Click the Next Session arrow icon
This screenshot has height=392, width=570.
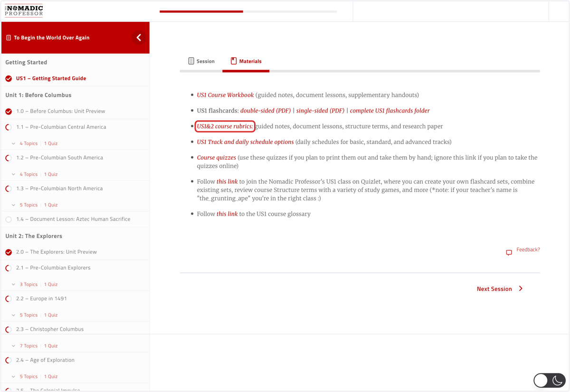pos(521,288)
